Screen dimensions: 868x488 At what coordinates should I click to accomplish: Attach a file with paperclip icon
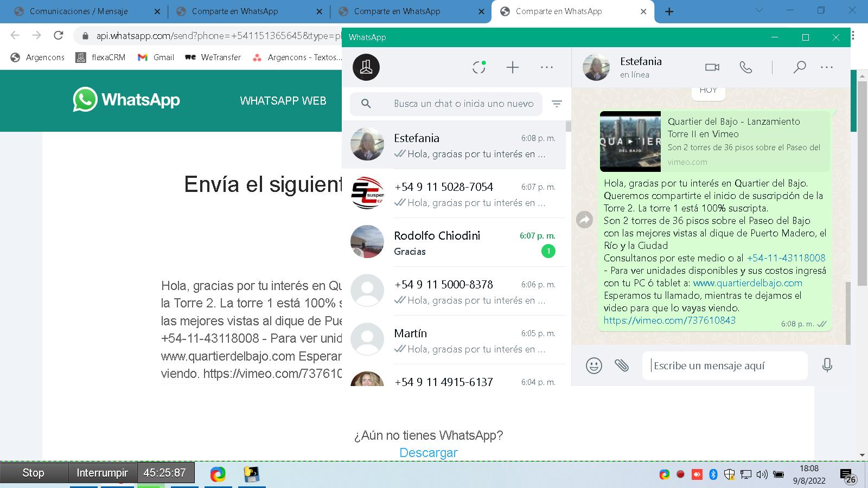coord(622,365)
